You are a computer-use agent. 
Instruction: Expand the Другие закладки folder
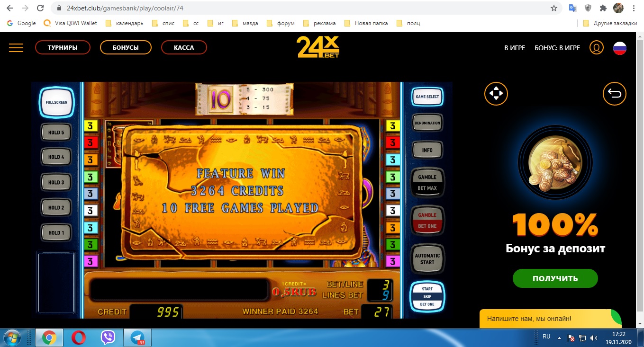click(609, 23)
